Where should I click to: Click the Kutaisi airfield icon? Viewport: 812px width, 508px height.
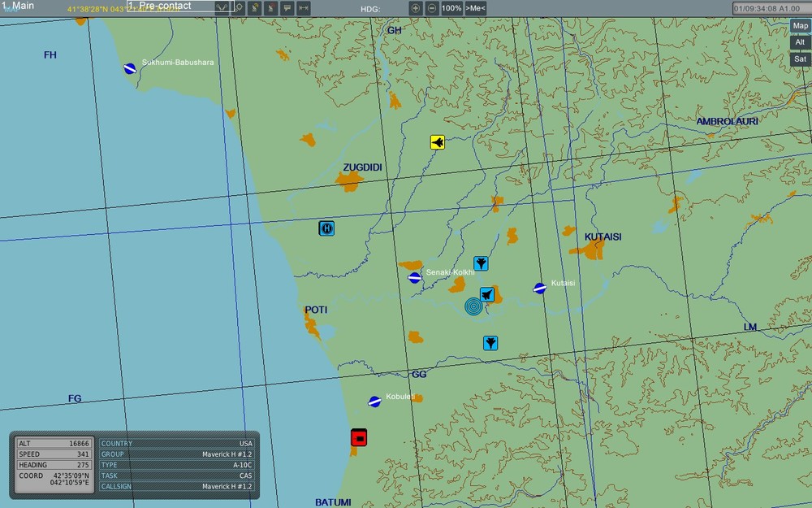pos(540,288)
